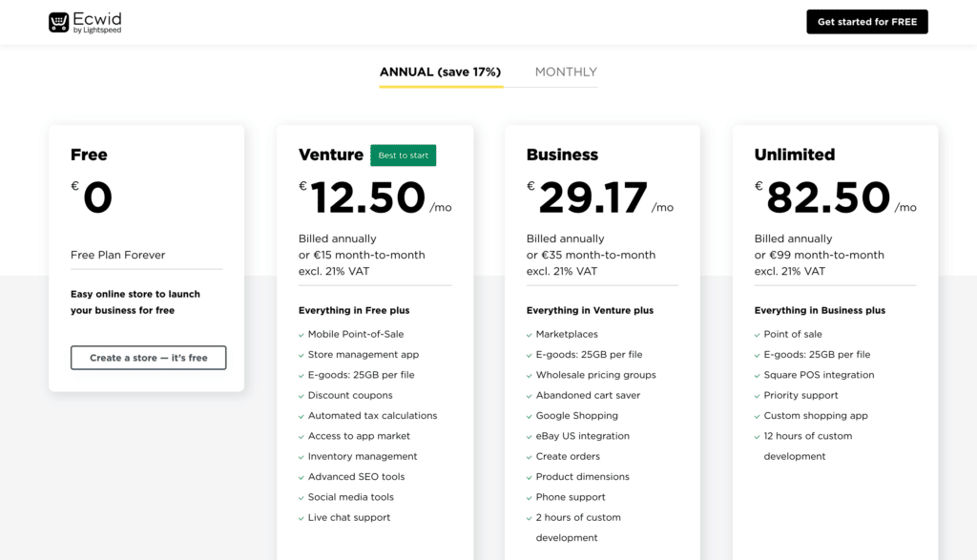This screenshot has width=977, height=560.
Task: Click 'Free Plan Forever' text
Action: [x=117, y=255]
